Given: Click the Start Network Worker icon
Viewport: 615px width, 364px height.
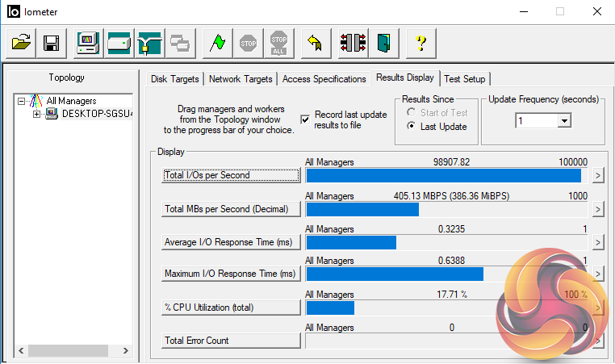Looking at the screenshot, I should 149,43.
